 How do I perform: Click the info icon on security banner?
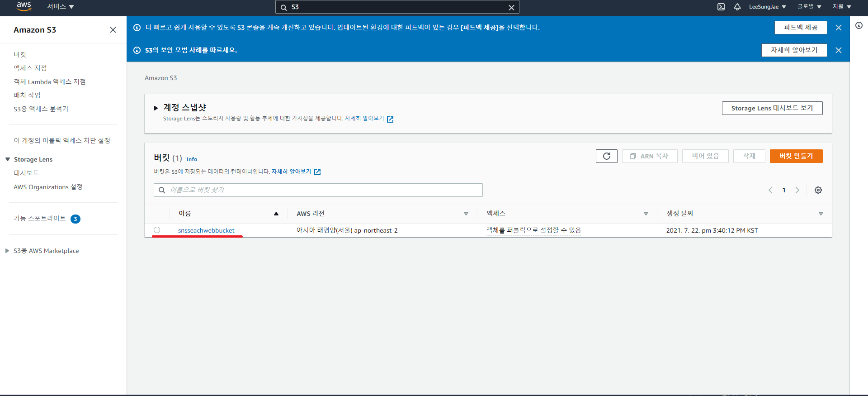coord(137,50)
